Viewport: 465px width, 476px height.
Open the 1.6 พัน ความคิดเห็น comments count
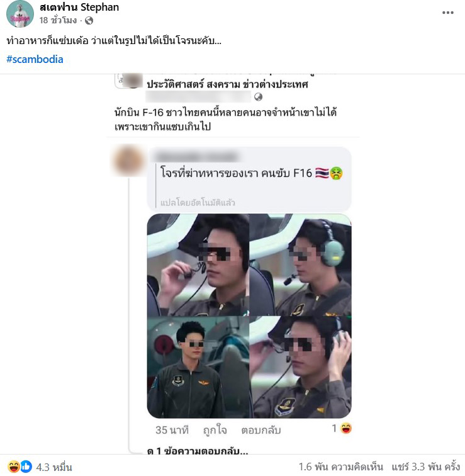coord(341,467)
